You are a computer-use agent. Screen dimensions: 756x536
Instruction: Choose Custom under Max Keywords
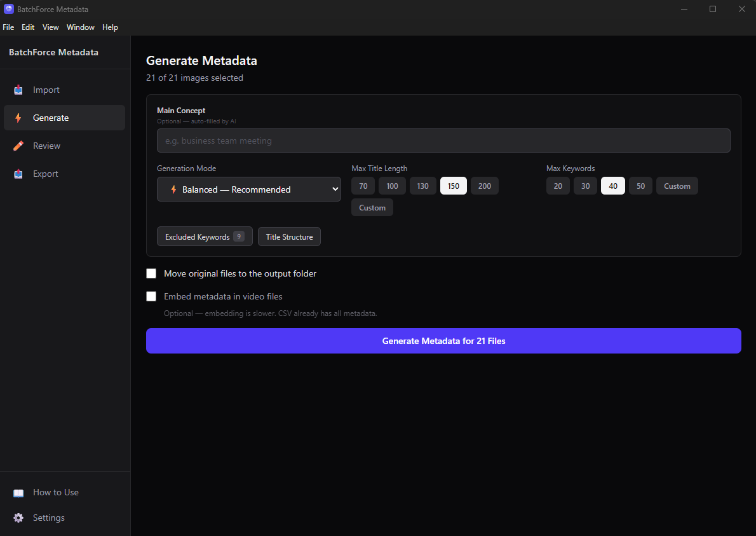coord(677,186)
